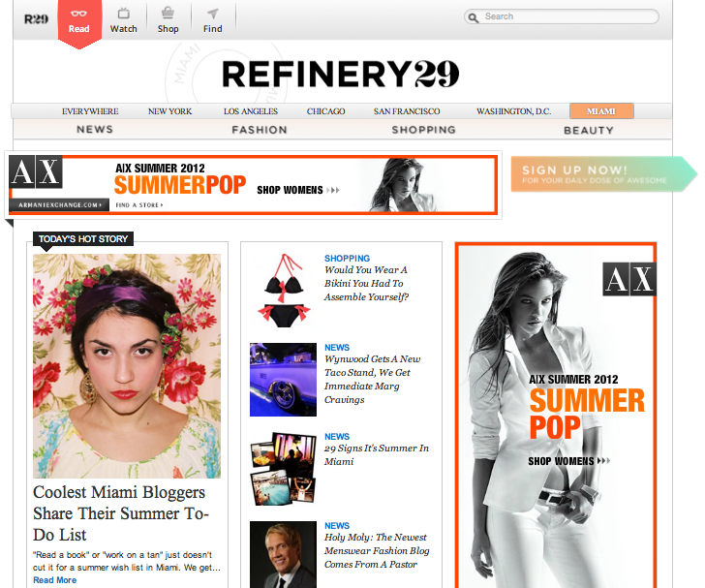This screenshot has height=588, width=705.
Task: Click Summer Pop text in the sidebar ad
Action: [x=587, y=413]
